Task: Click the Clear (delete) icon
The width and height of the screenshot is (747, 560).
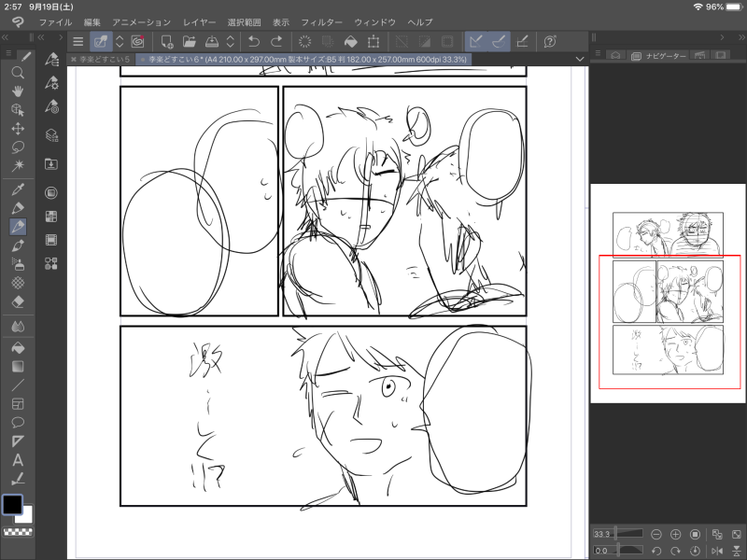Action: click(x=304, y=42)
